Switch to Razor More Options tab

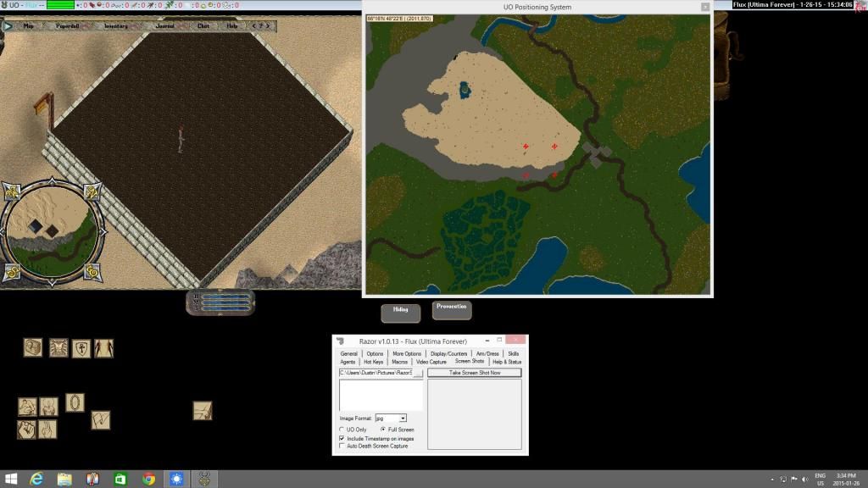coord(407,353)
